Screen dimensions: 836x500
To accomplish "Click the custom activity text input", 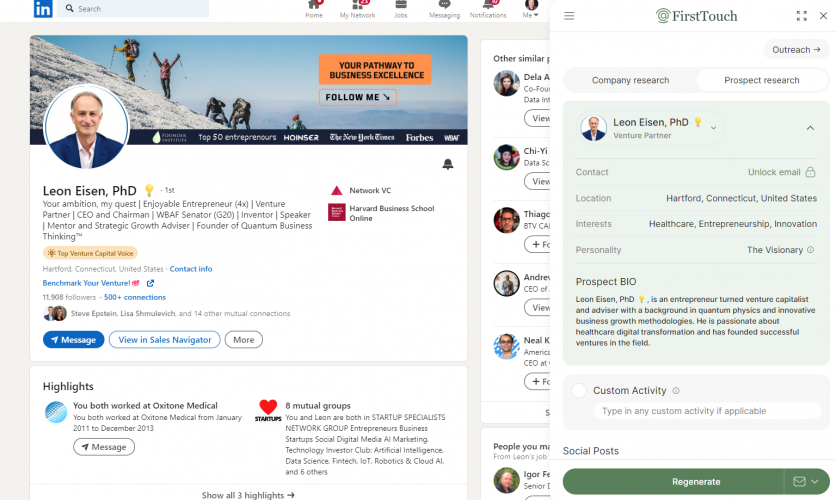I will pyautogui.click(x=706, y=411).
